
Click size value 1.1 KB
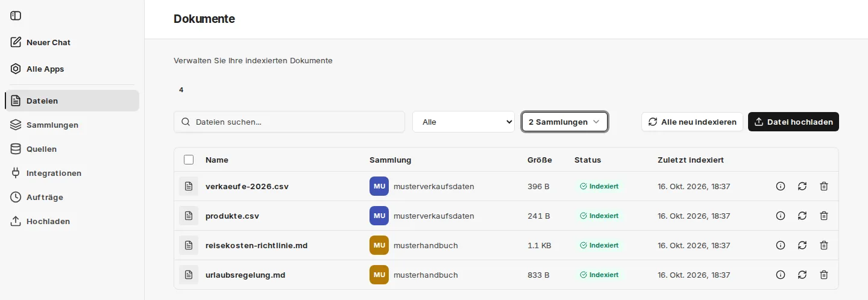point(539,245)
